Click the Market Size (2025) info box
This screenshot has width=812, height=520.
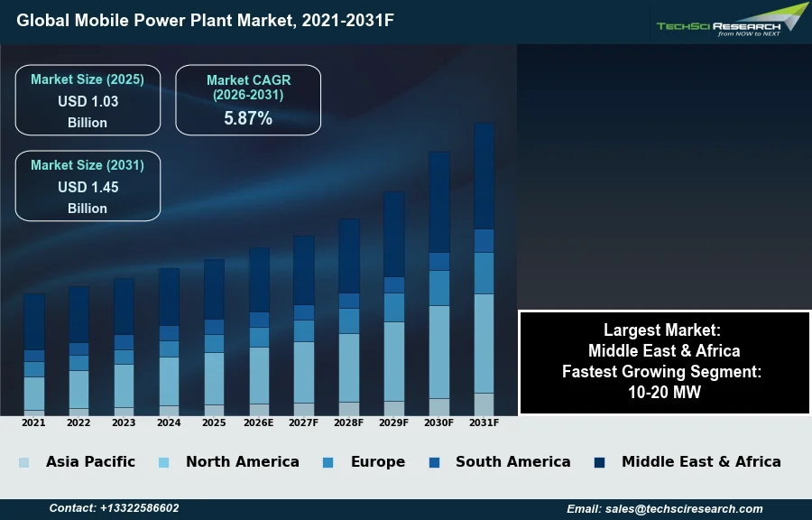click(x=88, y=100)
